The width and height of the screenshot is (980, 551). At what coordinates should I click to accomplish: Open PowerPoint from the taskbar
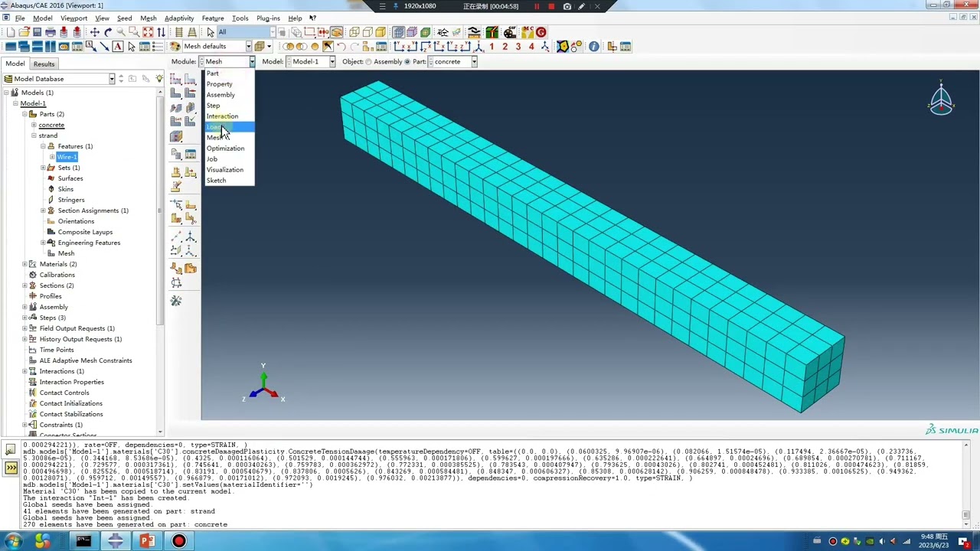point(147,541)
